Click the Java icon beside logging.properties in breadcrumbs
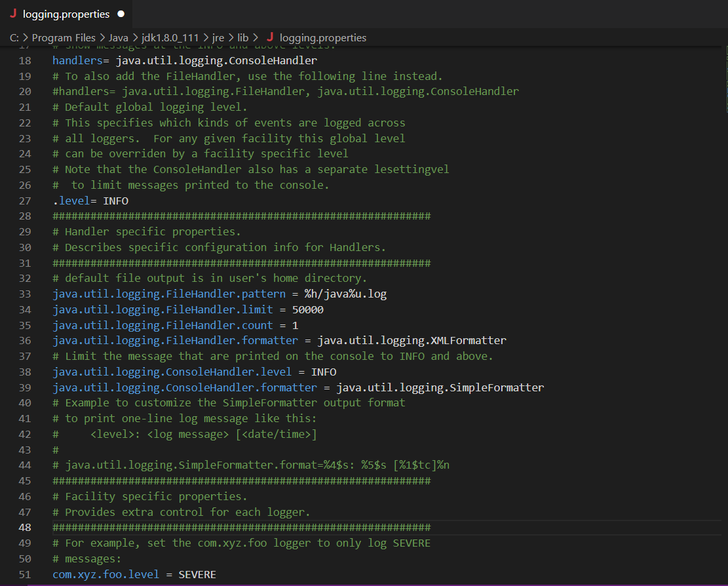This screenshot has width=728, height=586. coord(270,37)
